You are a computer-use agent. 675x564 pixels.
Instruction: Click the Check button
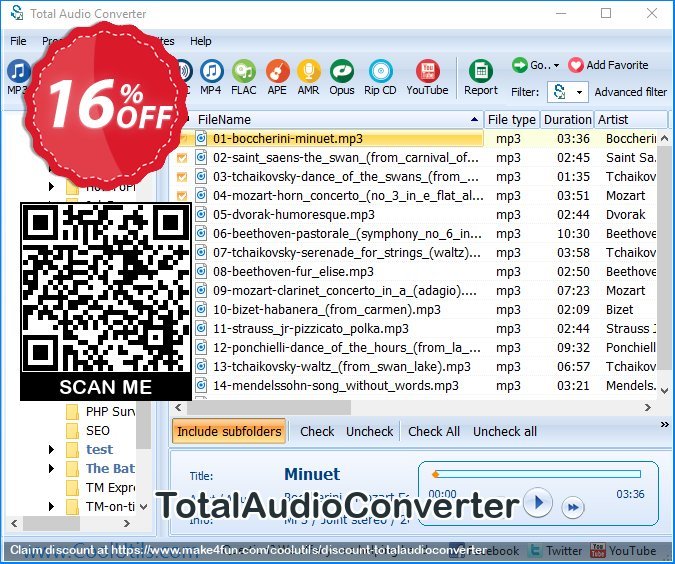tap(317, 431)
